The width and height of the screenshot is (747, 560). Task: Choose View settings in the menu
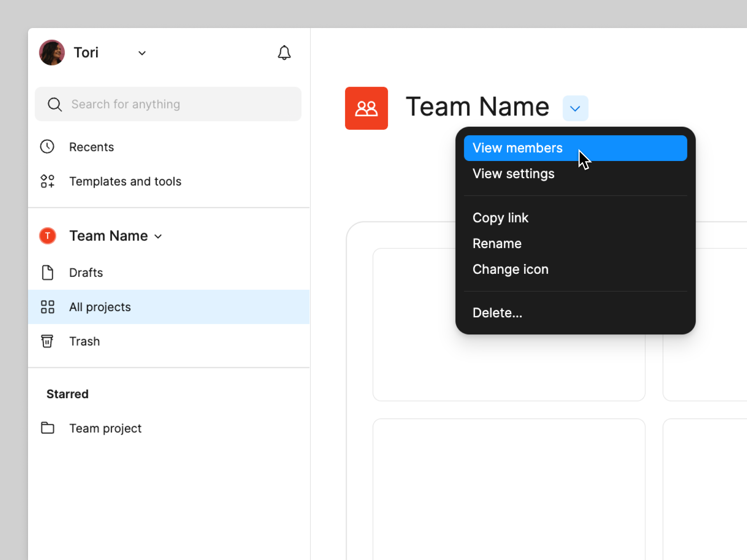513,173
